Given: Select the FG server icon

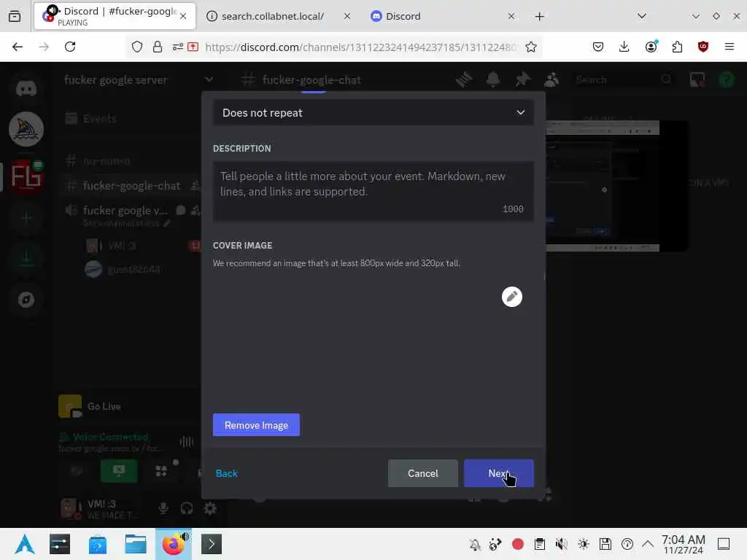Looking at the screenshot, I should 26,176.
